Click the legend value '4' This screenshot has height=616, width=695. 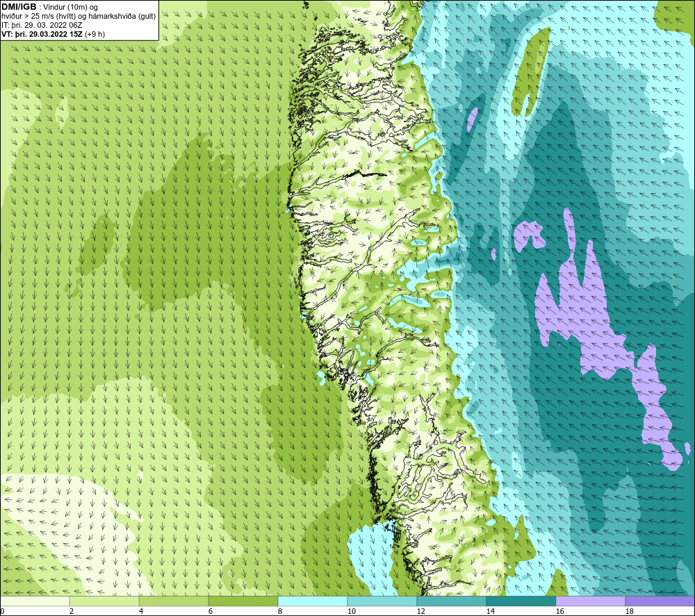(x=141, y=611)
